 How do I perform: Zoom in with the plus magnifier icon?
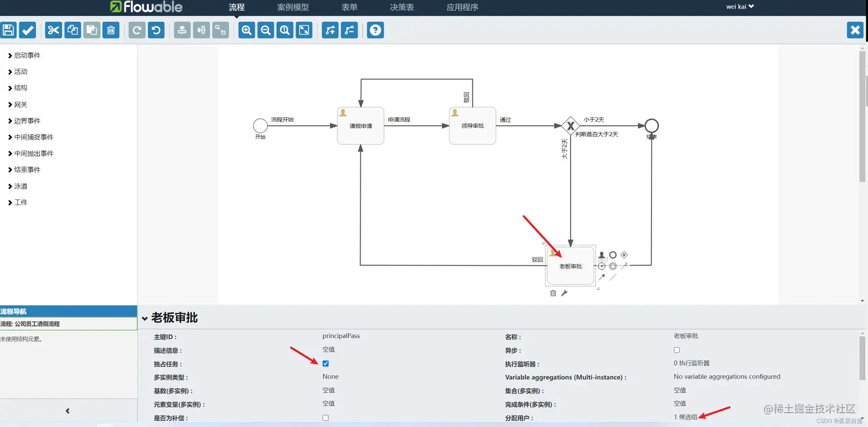pos(247,30)
